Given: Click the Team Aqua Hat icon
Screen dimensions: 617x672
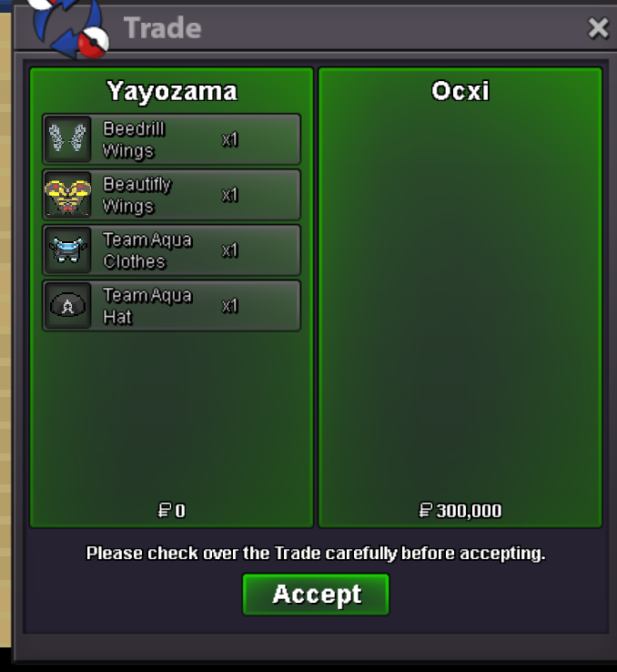Looking at the screenshot, I should click(x=67, y=306).
